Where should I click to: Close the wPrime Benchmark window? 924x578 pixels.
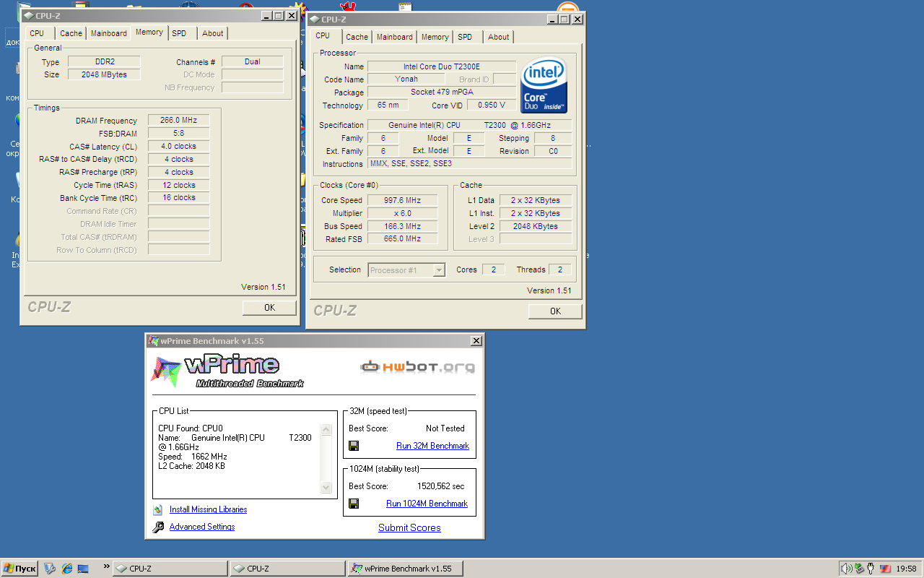[x=476, y=341]
